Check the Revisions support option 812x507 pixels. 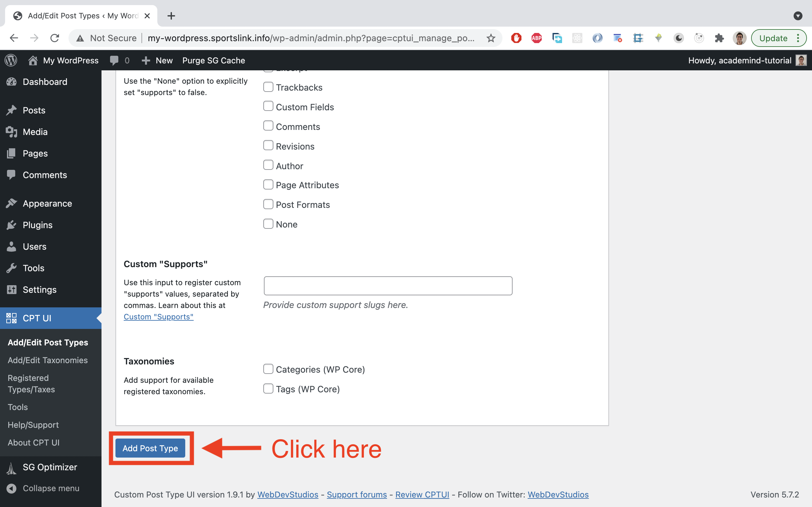coord(268,145)
